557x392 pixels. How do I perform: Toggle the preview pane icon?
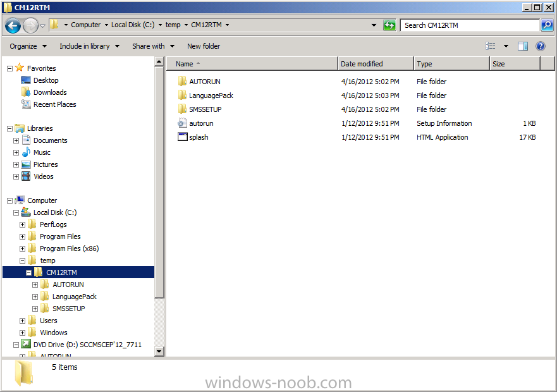point(522,46)
